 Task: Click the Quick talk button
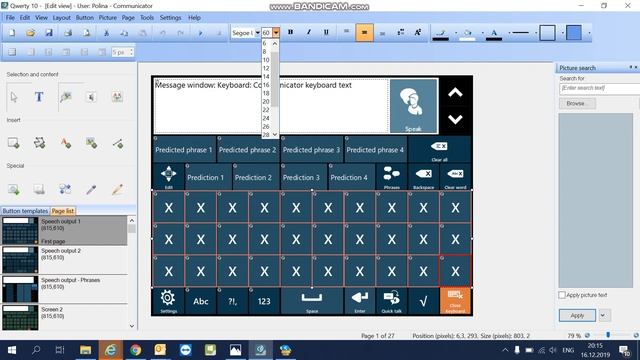pyautogui.click(x=391, y=301)
